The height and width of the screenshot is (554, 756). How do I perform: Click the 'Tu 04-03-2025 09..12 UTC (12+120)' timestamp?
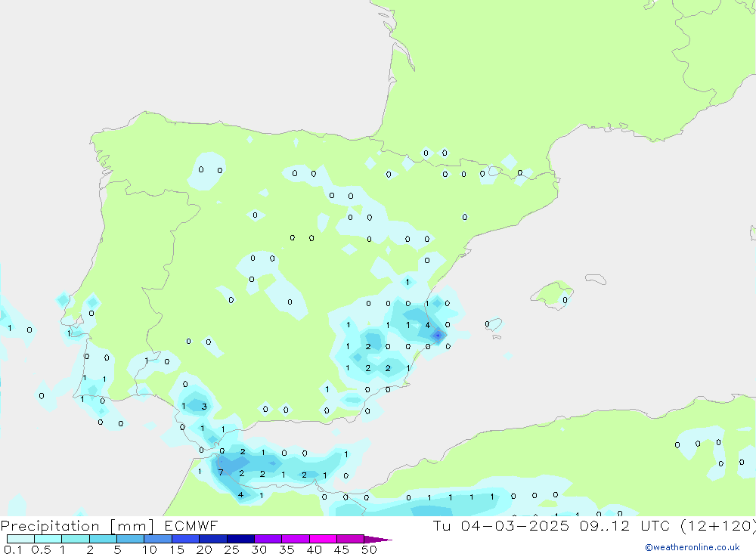tap(594, 525)
